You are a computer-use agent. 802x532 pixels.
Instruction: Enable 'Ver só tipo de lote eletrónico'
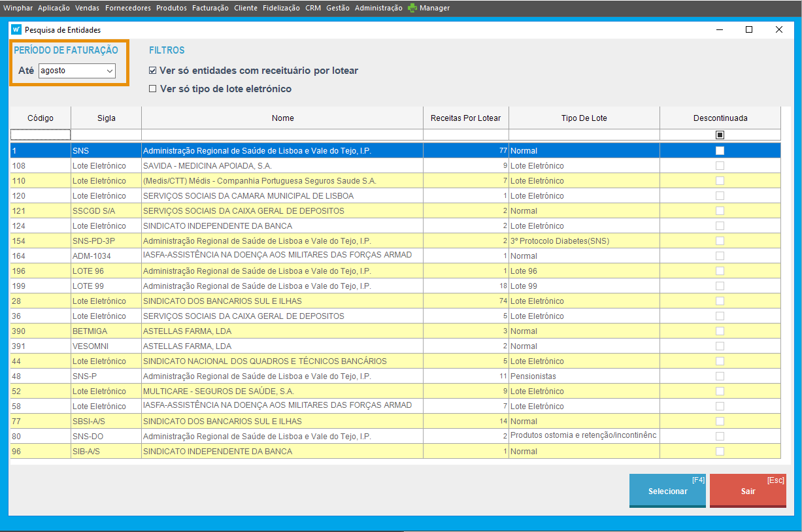[x=153, y=89]
